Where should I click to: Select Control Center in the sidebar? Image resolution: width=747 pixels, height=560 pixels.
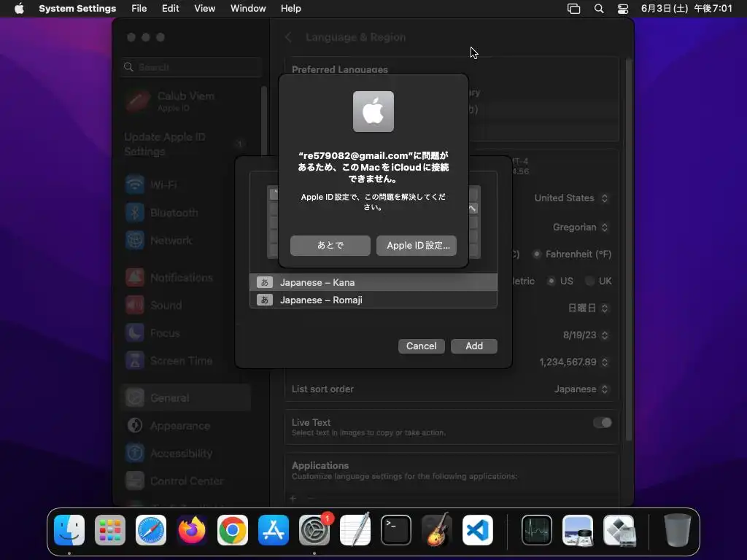coord(186,481)
